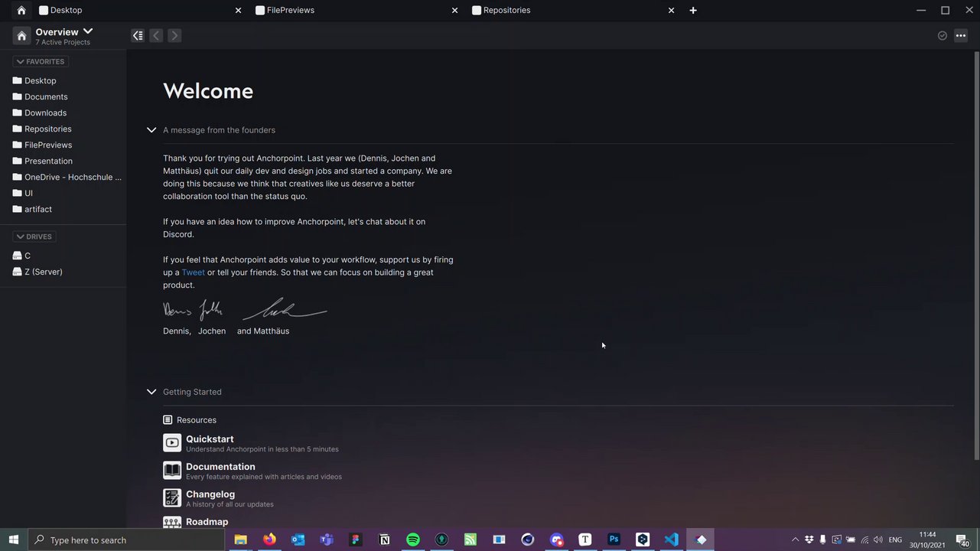Close the Desktop tab
This screenshot has height=551, width=980.
coord(238,10)
